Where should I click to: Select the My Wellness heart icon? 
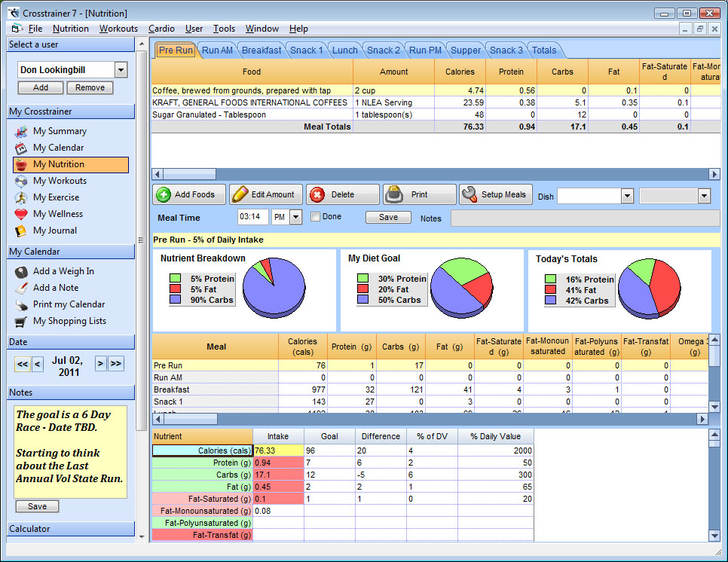(21, 215)
